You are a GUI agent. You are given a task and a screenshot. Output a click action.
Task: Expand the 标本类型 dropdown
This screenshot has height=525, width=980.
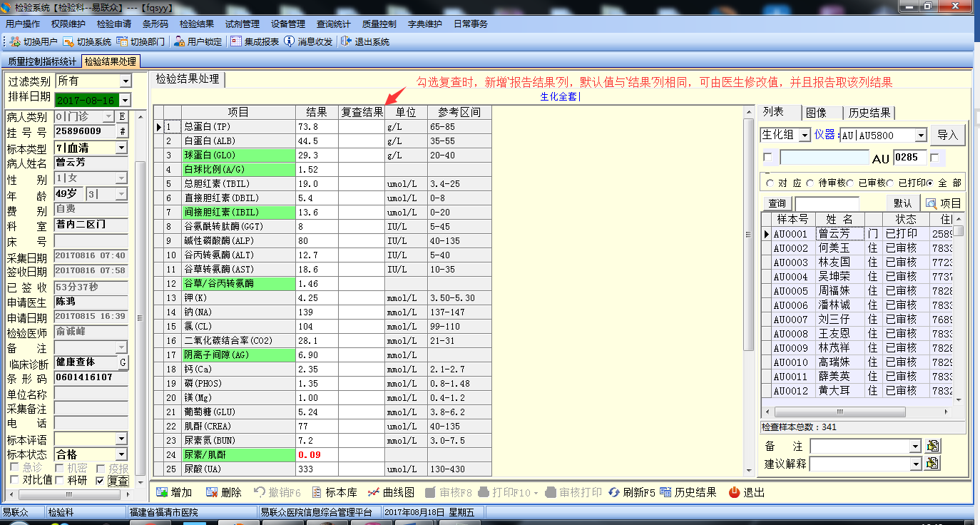(x=121, y=148)
